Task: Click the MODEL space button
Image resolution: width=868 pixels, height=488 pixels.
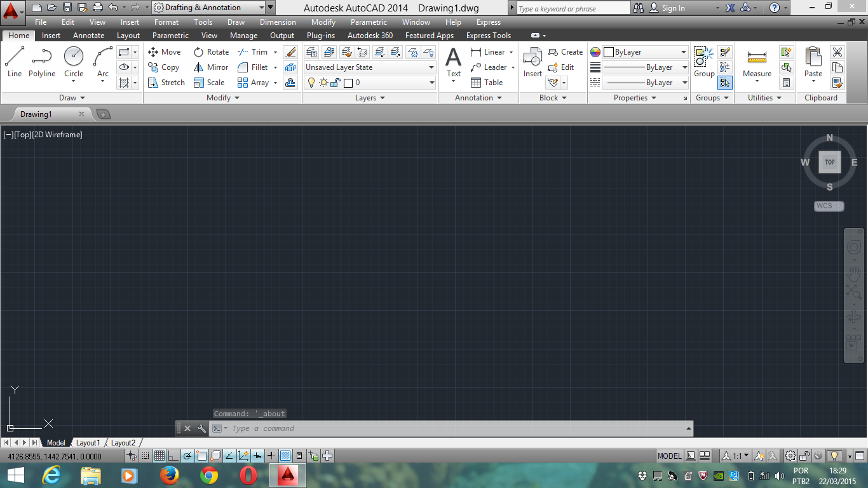Action: 670,456
